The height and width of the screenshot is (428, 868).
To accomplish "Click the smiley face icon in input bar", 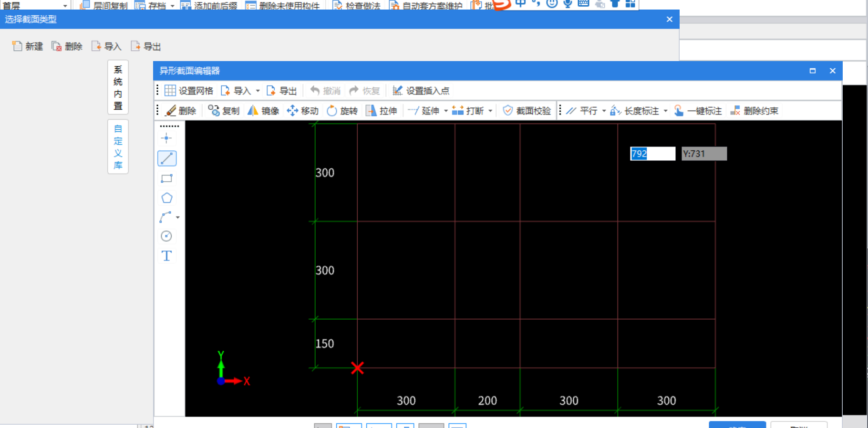I will [x=552, y=3].
